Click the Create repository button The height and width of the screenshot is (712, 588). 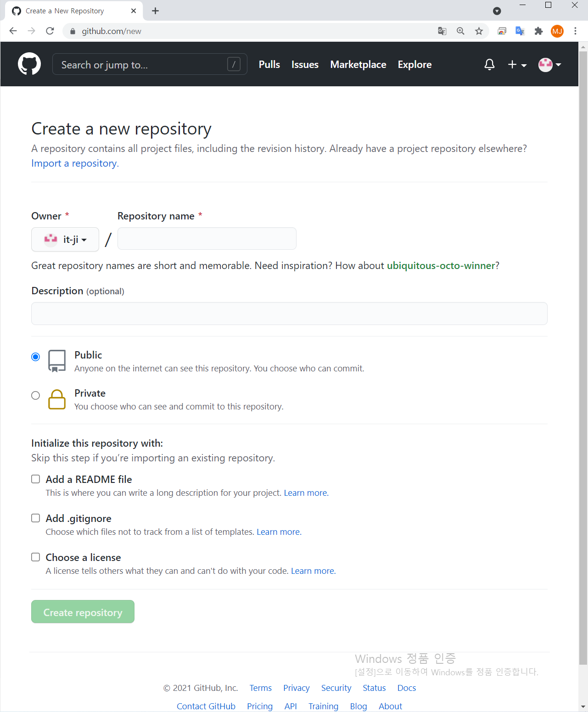click(x=83, y=612)
